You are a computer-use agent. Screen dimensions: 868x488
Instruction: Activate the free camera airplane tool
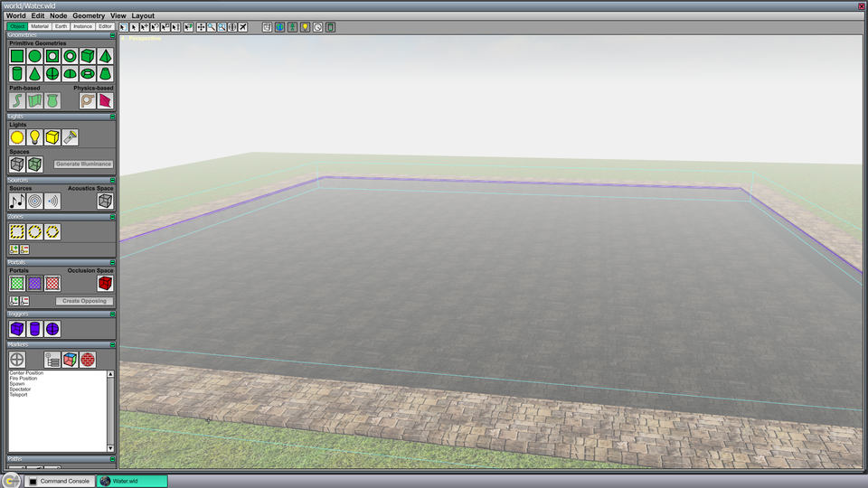coord(243,27)
